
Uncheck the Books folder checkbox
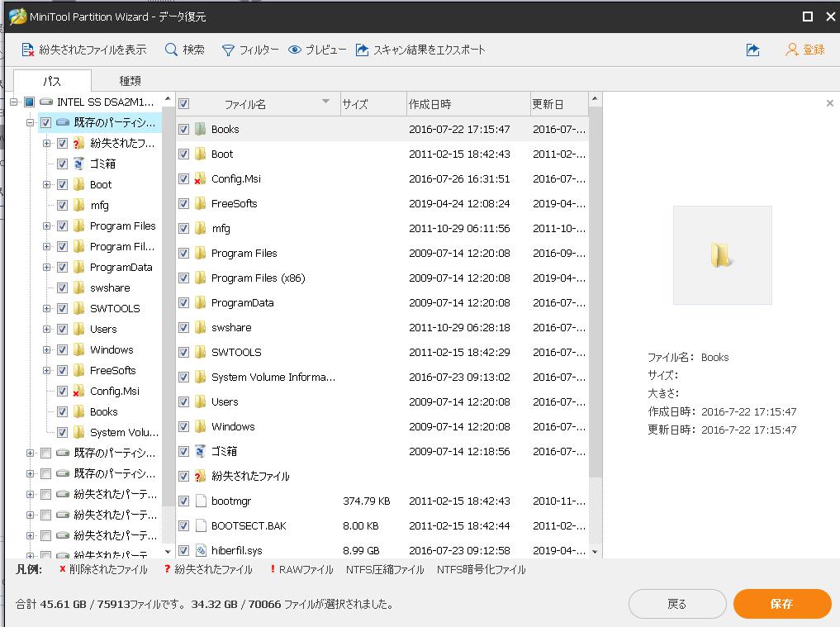point(183,129)
